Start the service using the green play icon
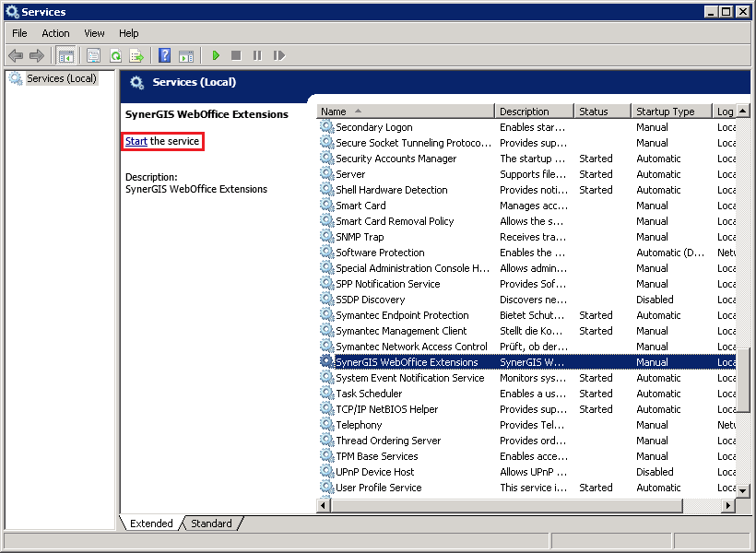756x553 pixels. tap(214, 55)
